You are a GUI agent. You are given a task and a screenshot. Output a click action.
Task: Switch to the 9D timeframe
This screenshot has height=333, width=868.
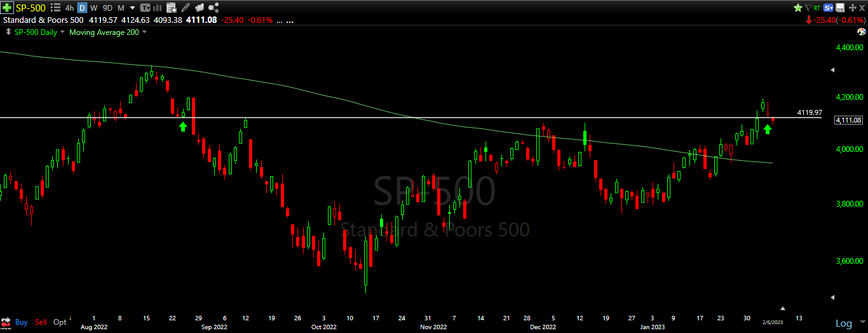[107, 8]
